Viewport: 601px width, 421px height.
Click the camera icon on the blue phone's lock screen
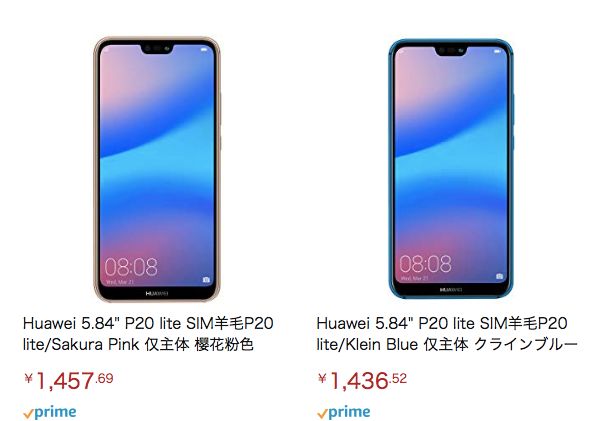tap(499, 276)
